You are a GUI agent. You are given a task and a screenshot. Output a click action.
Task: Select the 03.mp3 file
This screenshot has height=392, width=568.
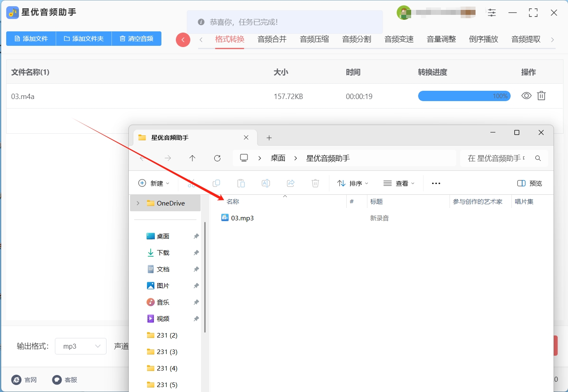coord(238,218)
